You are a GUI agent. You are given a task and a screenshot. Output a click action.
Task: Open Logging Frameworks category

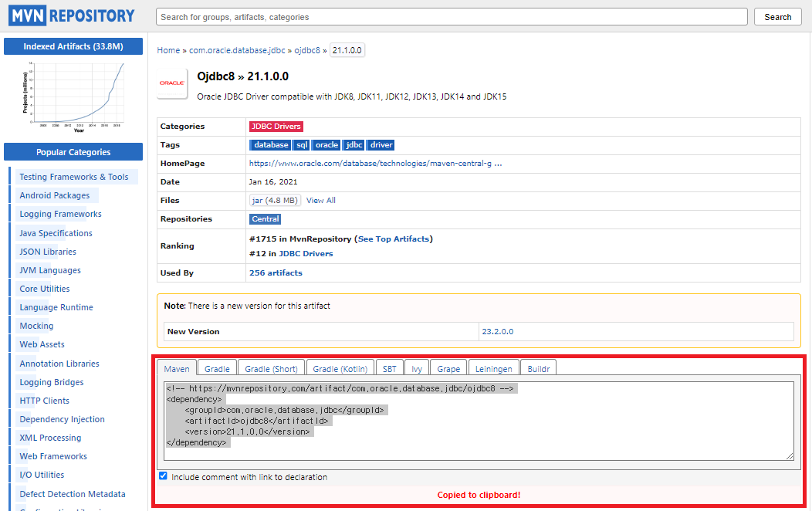pos(60,214)
